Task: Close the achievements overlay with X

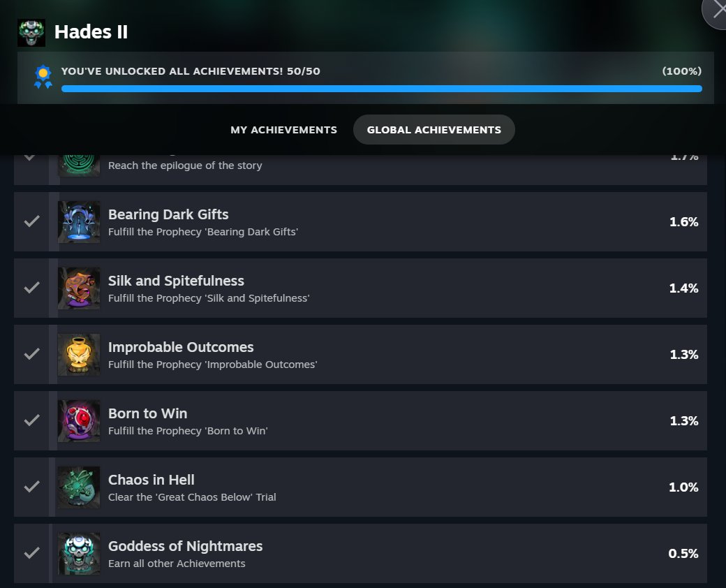Action: tap(718, 10)
